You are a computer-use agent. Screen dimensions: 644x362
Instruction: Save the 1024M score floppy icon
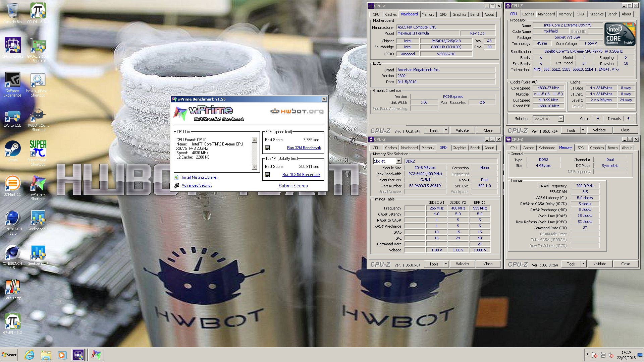click(267, 175)
